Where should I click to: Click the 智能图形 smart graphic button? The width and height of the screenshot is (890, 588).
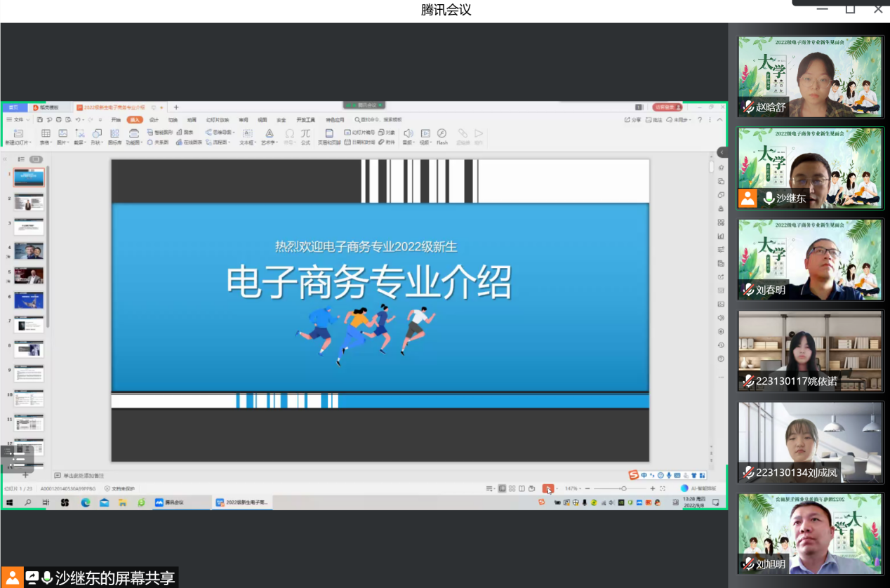point(159,133)
